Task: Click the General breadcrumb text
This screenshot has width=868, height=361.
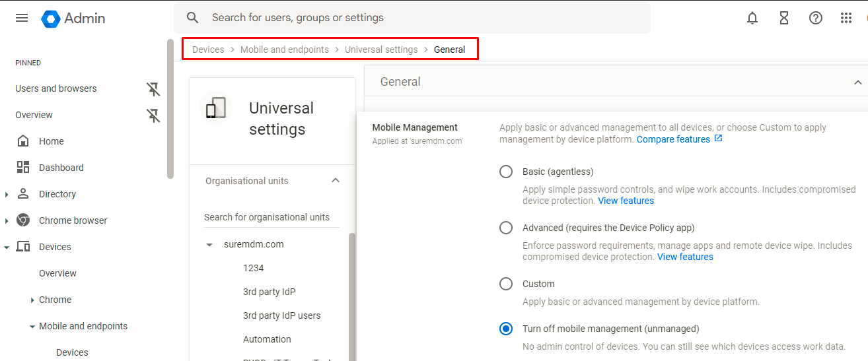Action: pyautogui.click(x=449, y=49)
